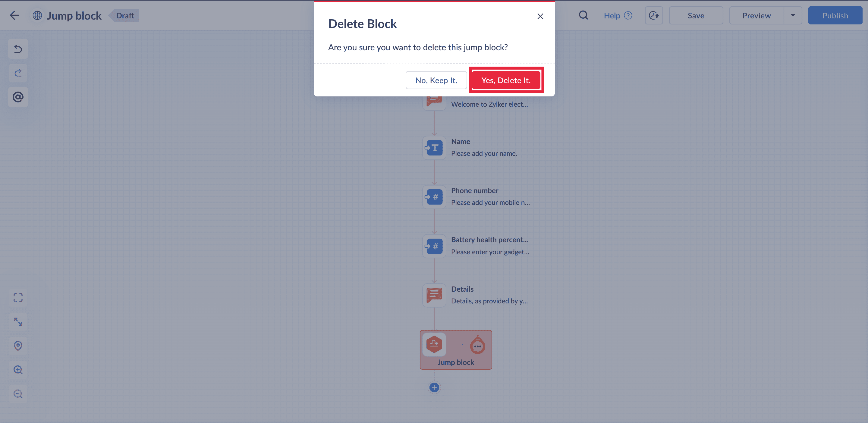The height and width of the screenshot is (423, 868).
Task: Select the Name text input block icon
Action: click(434, 148)
